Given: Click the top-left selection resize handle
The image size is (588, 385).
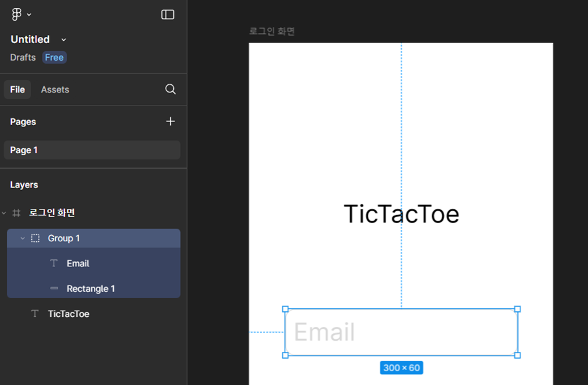Looking at the screenshot, I should click(x=285, y=309).
